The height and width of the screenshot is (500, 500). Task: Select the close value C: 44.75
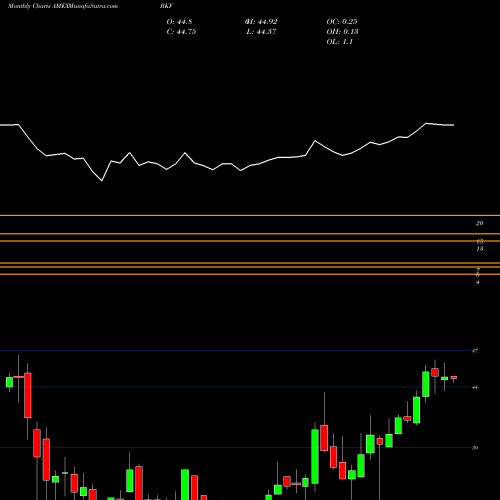(181, 32)
